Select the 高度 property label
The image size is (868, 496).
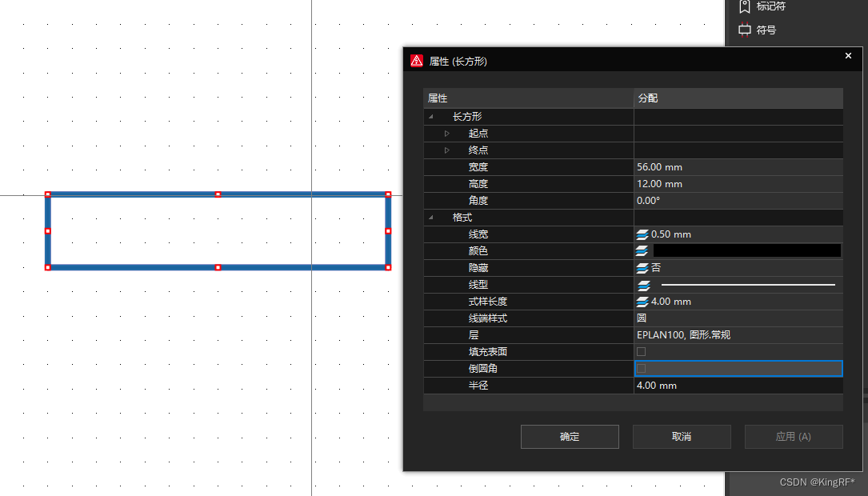[x=478, y=184]
